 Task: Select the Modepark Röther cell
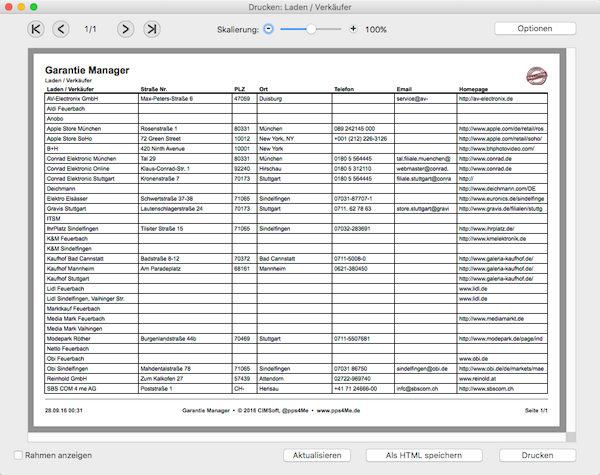(x=91, y=339)
